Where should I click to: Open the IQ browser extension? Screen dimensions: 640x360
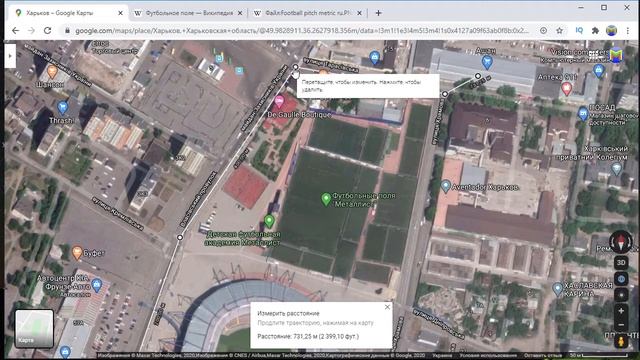pyautogui.click(x=579, y=31)
